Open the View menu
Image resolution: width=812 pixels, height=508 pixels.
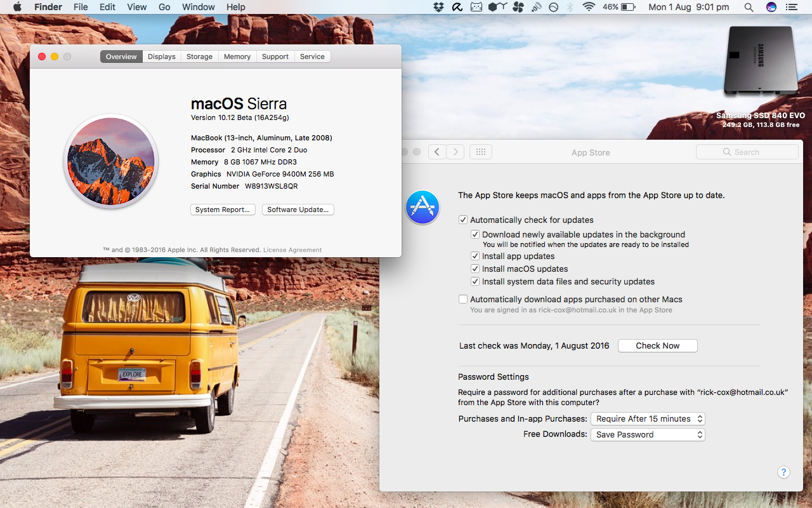click(x=136, y=7)
